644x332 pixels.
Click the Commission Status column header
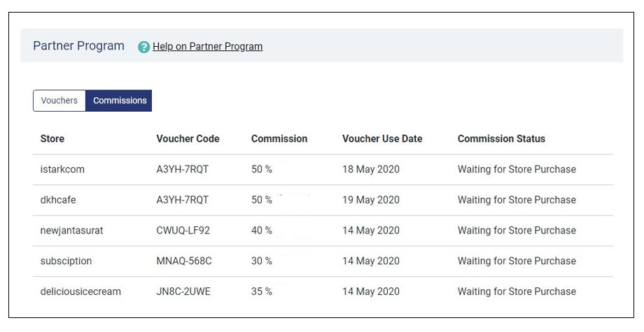click(x=501, y=138)
